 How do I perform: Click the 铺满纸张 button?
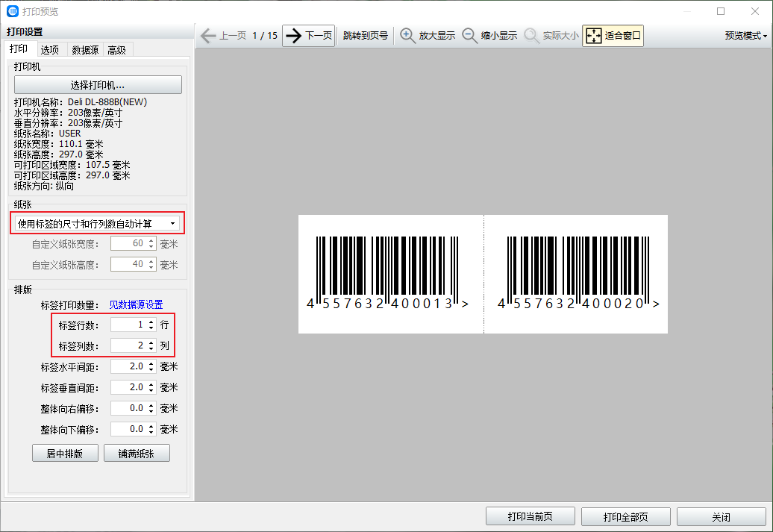click(x=137, y=453)
